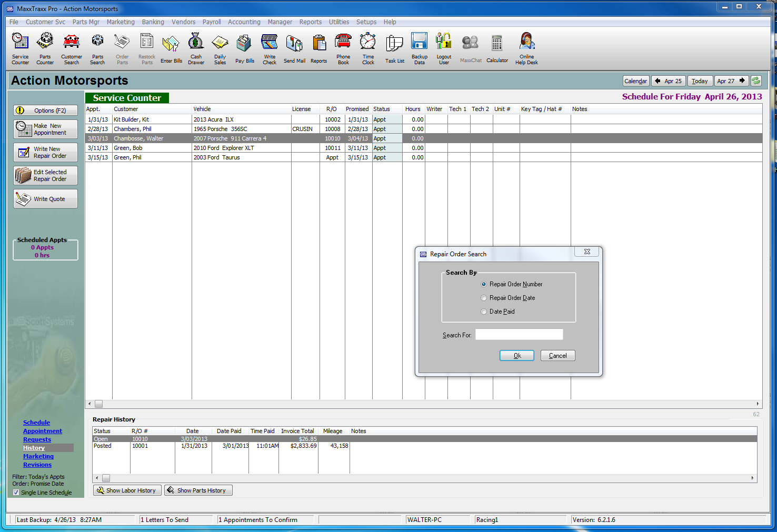Click the Order Parts icon
This screenshot has width=777, height=532.
point(122,48)
